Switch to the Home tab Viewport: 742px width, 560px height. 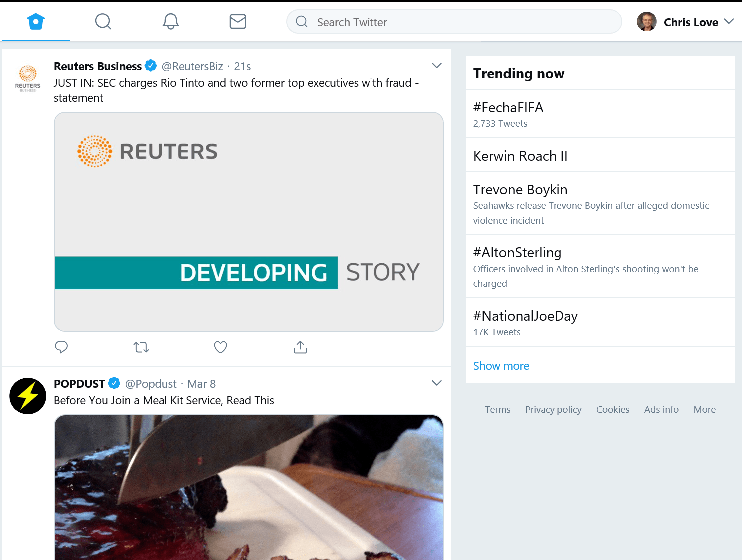coord(35,21)
